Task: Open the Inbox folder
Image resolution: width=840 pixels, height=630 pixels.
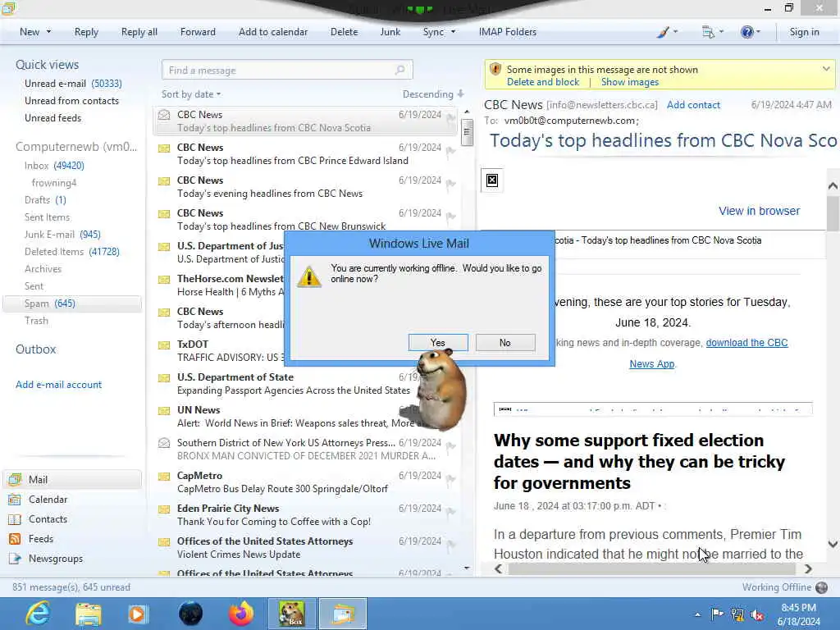Action: [54, 166]
